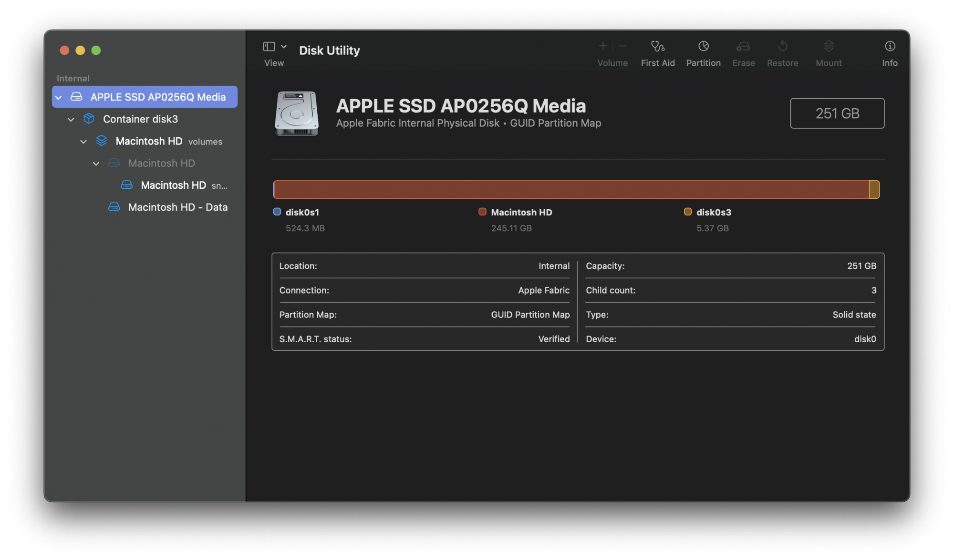Screen dimensions: 954x560
Task: Click the yellow disk0s3 bar segment
Action: [874, 190]
